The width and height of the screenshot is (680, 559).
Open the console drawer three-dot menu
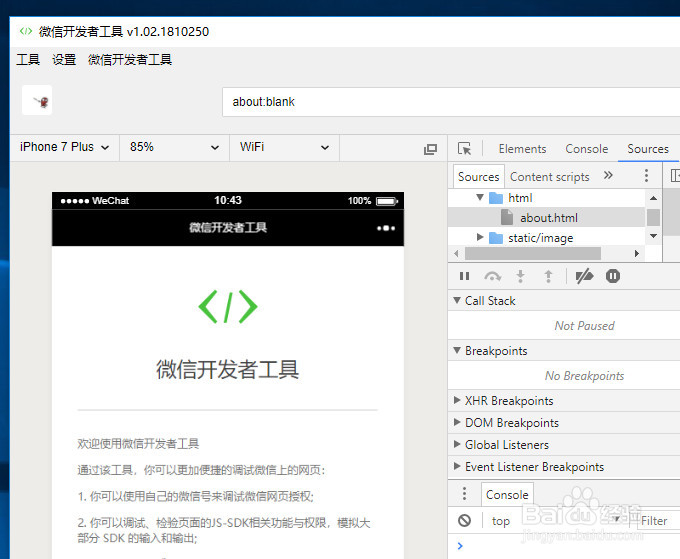[x=464, y=494]
